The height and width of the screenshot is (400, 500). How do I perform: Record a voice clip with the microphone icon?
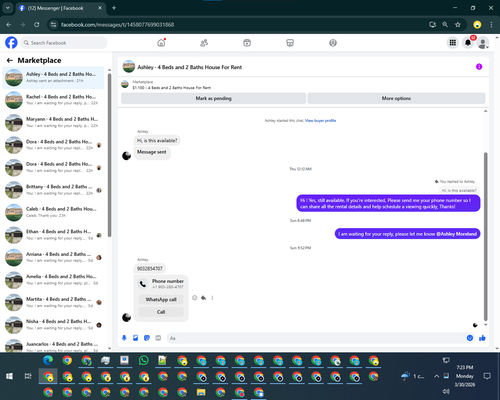point(124,338)
